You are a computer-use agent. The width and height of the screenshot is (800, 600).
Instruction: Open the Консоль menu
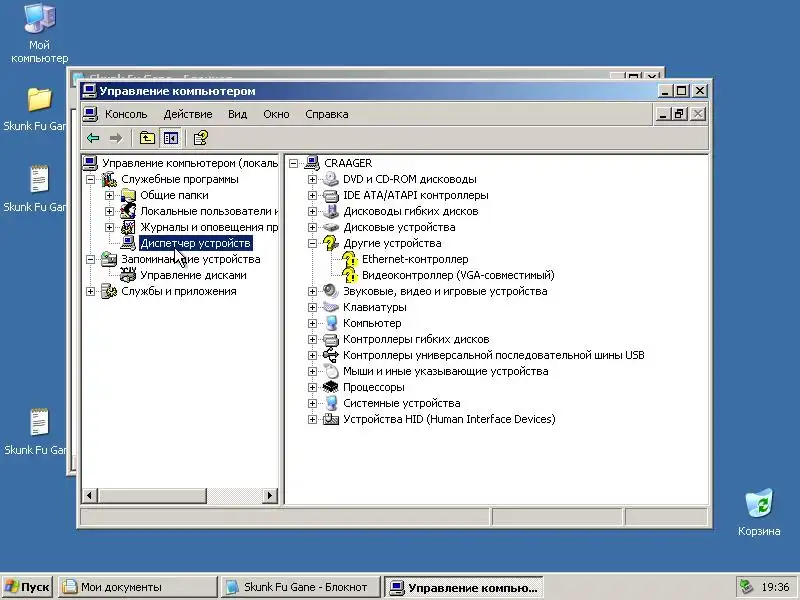tap(126, 114)
